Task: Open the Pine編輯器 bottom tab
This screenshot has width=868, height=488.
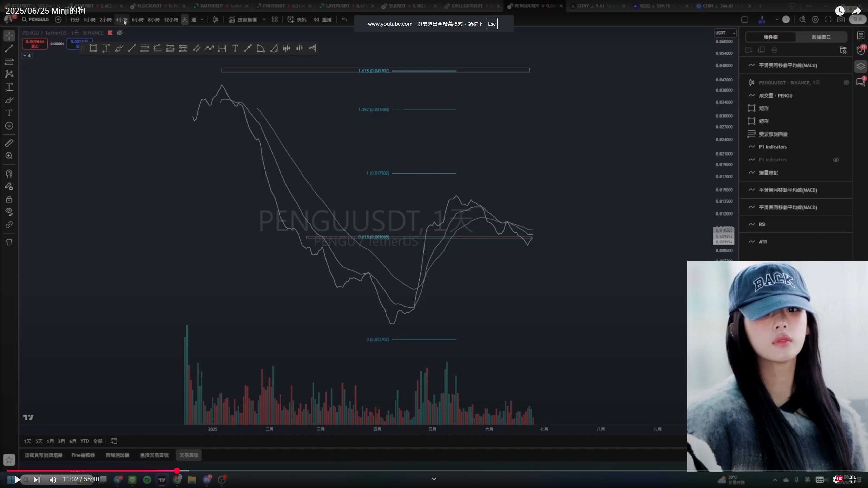Action: coord(83,455)
